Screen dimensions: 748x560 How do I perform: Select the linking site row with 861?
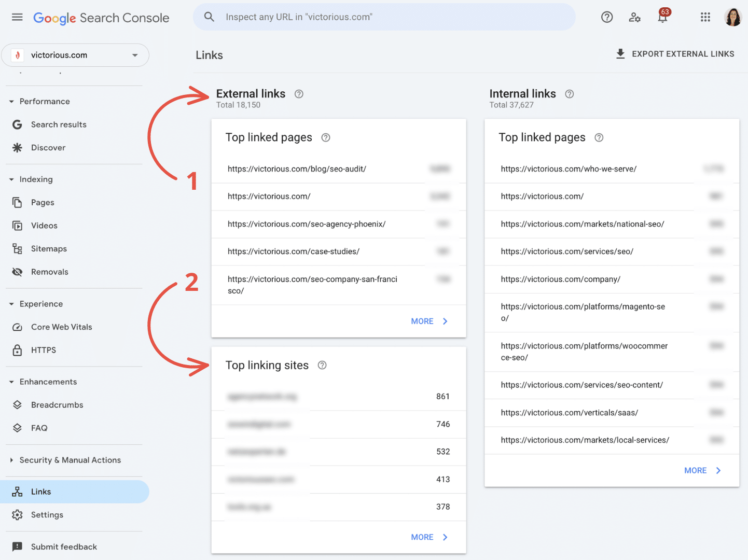tap(339, 397)
